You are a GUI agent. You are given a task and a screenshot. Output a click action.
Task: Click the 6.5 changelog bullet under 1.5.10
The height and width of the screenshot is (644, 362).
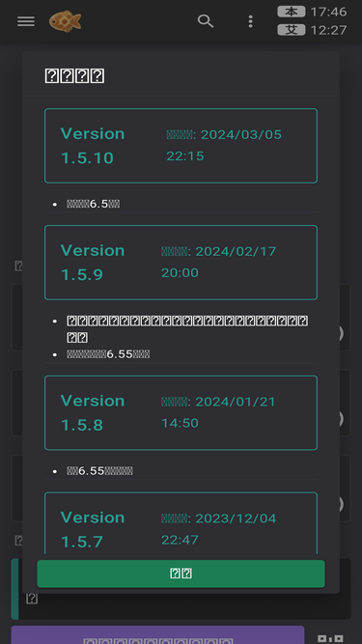point(94,204)
